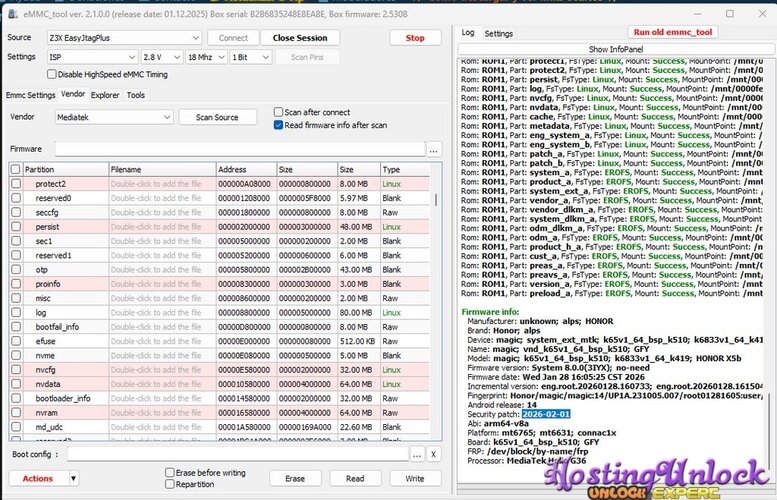Click '80.00 MB' size of log partition
This screenshot has height=500, width=777.
point(356,313)
